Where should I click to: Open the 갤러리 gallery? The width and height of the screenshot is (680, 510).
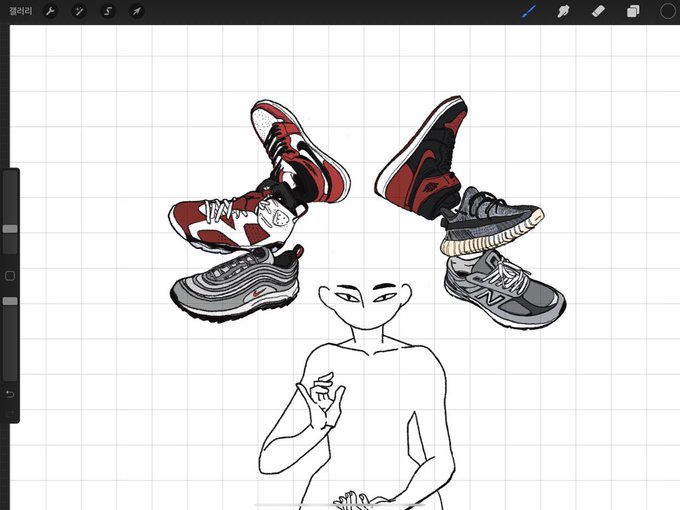tap(20, 11)
